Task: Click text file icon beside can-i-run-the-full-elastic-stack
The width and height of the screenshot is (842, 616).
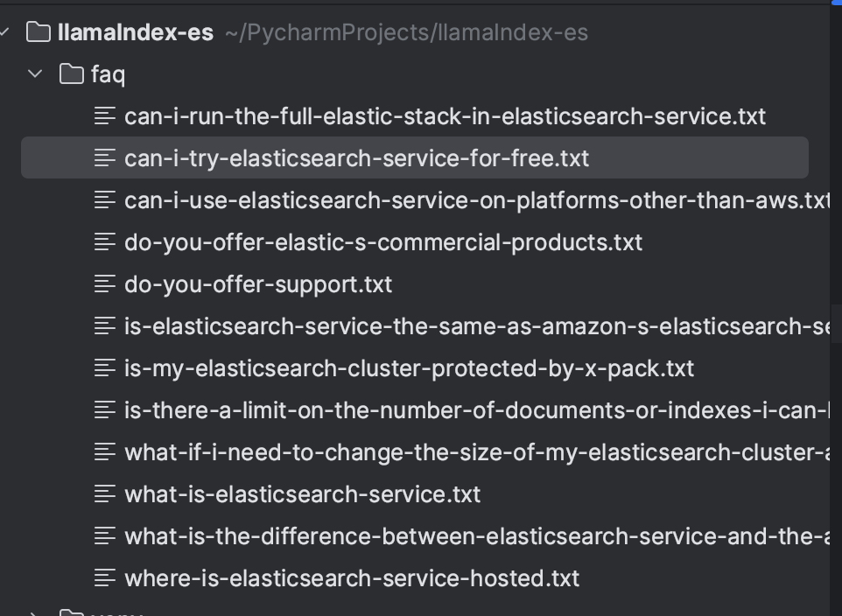Action: (x=105, y=116)
